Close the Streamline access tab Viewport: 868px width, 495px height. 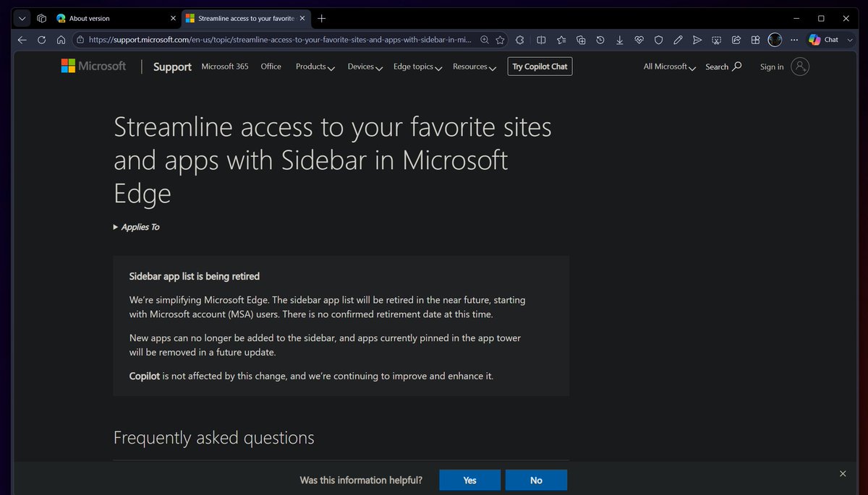pos(302,18)
